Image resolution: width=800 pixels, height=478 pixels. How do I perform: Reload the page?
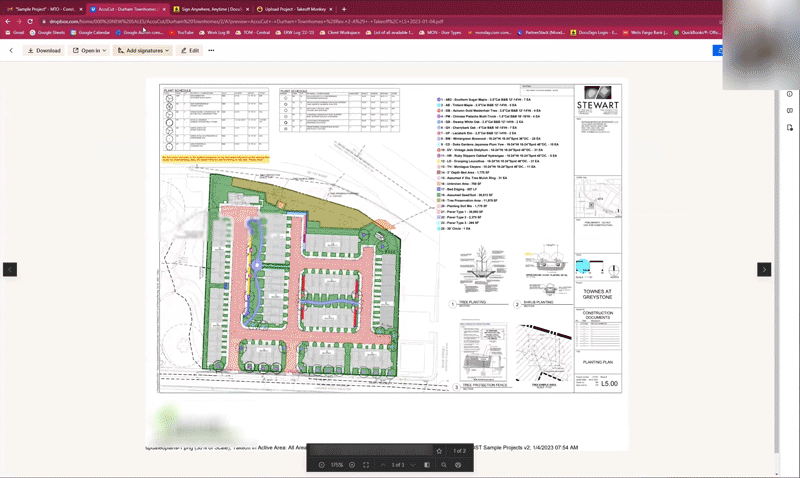click(30, 21)
